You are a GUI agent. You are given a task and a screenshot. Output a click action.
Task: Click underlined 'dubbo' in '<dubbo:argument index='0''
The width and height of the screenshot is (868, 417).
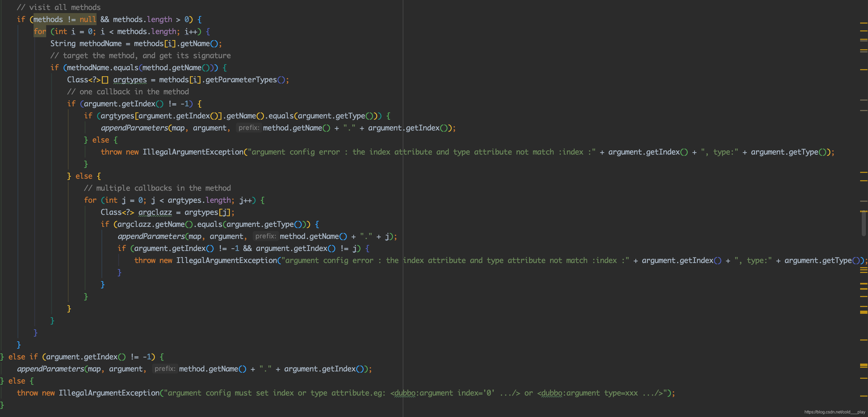pos(405,393)
